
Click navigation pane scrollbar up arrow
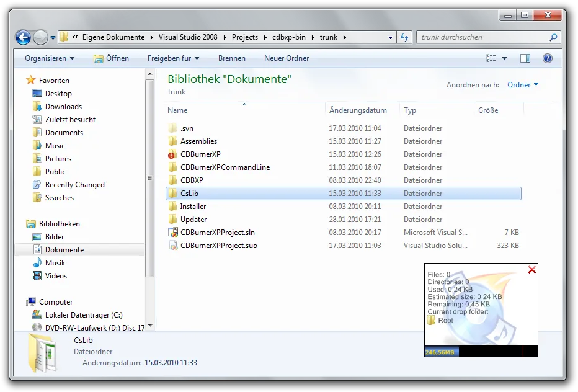coord(150,74)
